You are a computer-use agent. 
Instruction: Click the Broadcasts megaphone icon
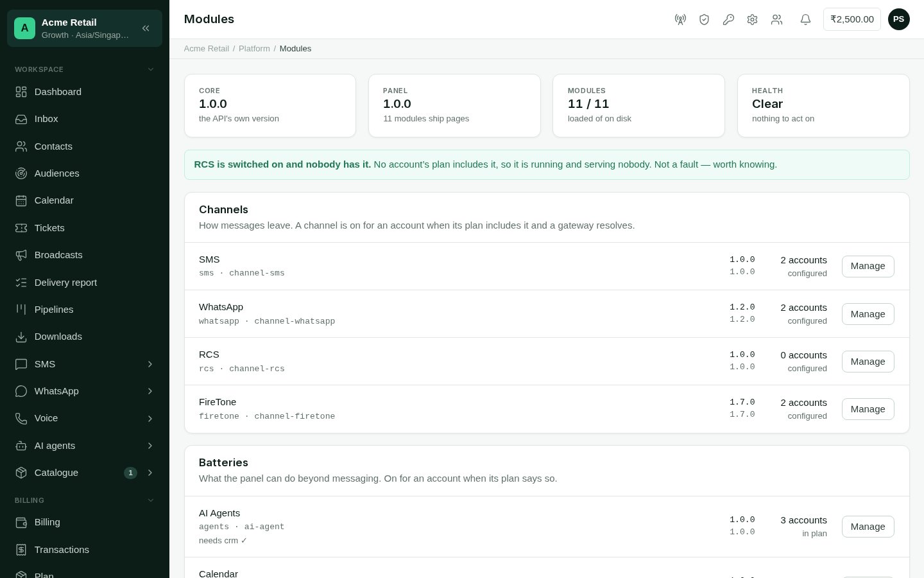pos(21,255)
